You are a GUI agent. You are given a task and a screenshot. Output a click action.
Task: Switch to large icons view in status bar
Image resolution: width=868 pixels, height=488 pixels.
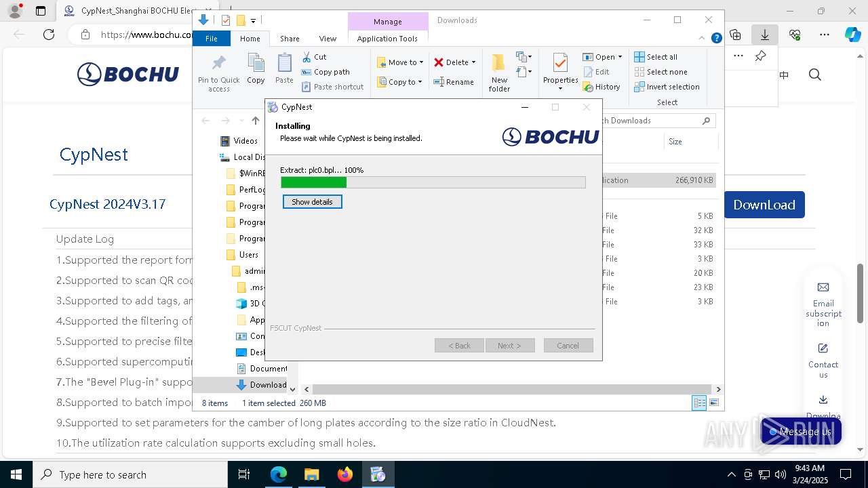[713, 403]
